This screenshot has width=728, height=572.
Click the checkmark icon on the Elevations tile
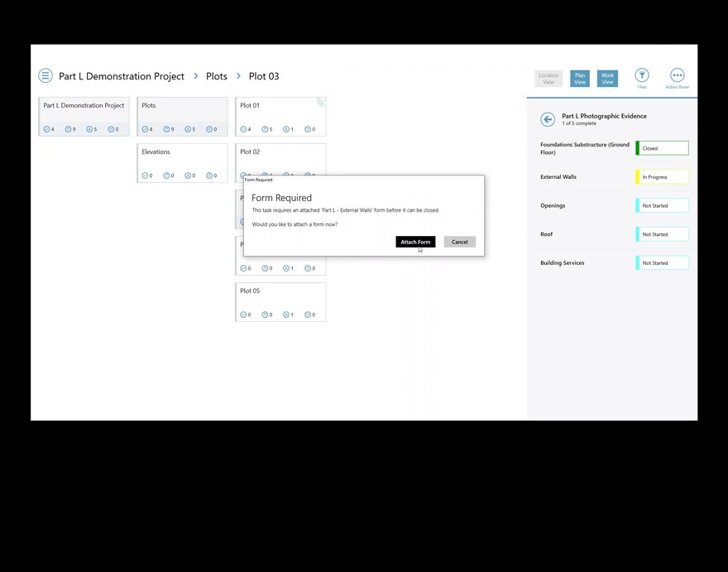[146, 175]
